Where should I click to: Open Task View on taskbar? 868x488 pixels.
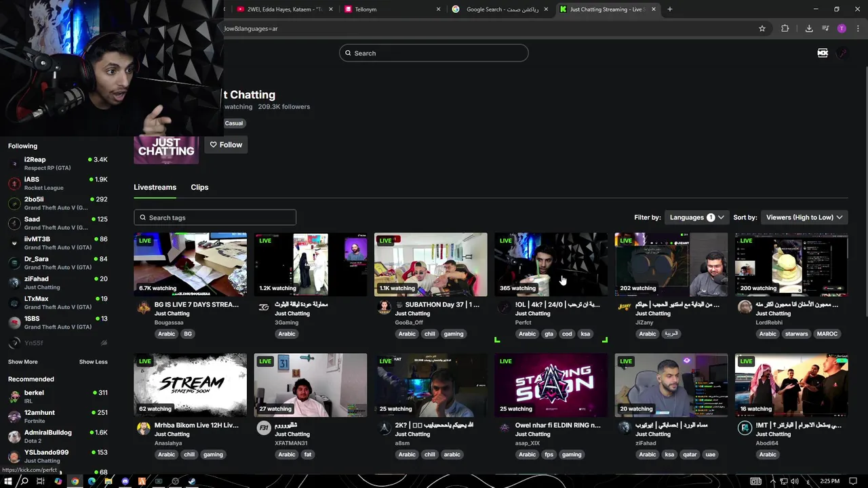tap(41, 481)
